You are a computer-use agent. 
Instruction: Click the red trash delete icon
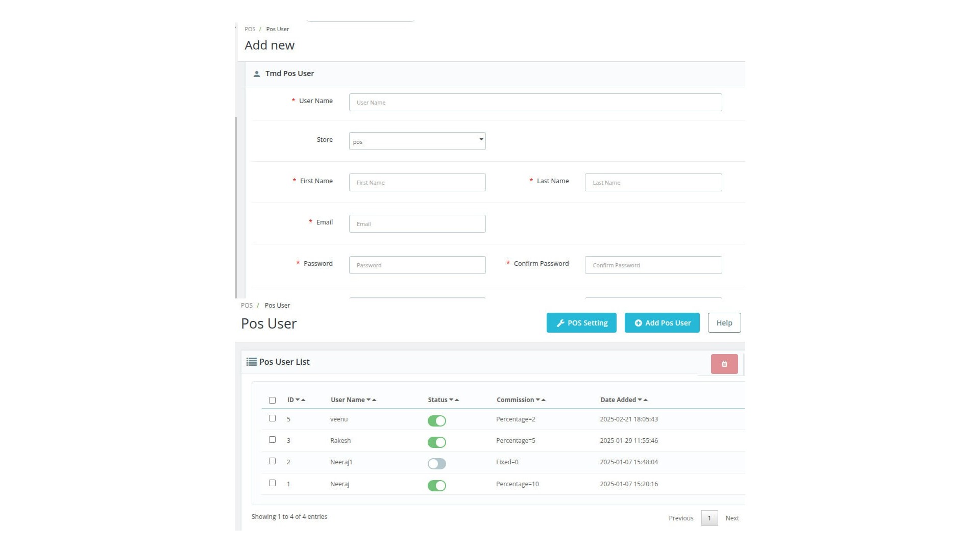[x=724, y=364]
